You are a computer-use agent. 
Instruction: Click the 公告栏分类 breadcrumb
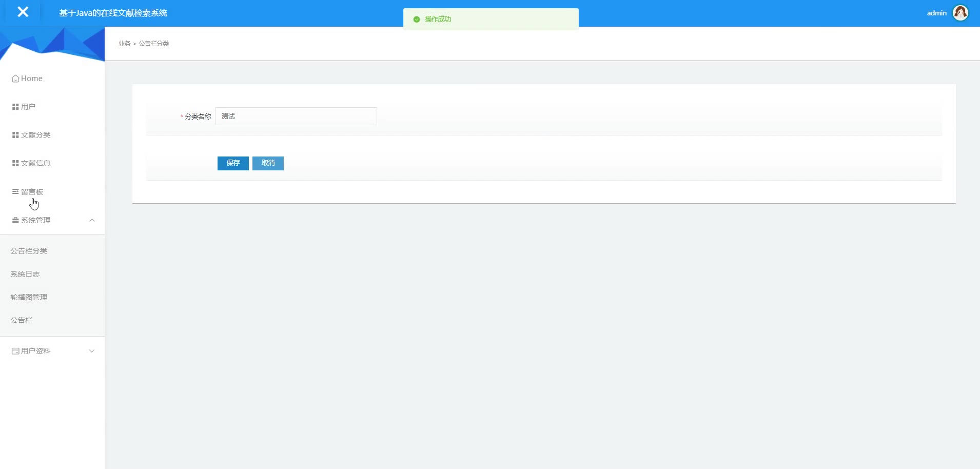153,44
